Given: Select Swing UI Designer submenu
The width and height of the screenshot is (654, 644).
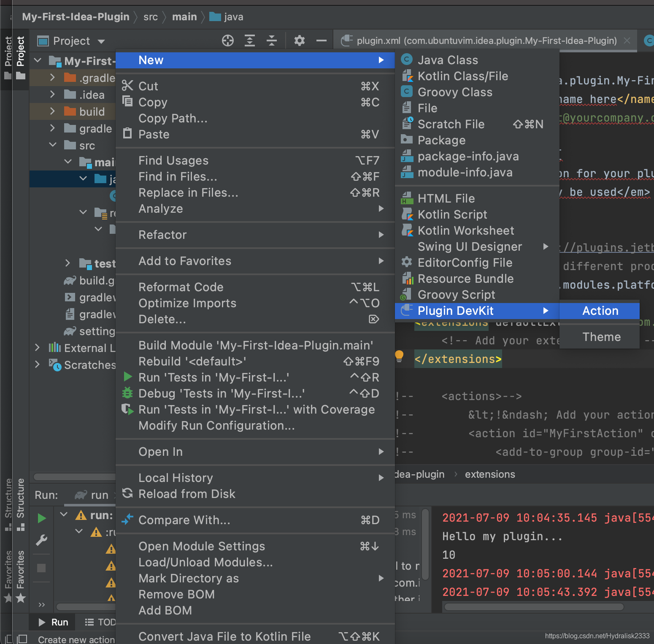Looking at the screenshot, I should pyautogui.click(x=477, y=246).
